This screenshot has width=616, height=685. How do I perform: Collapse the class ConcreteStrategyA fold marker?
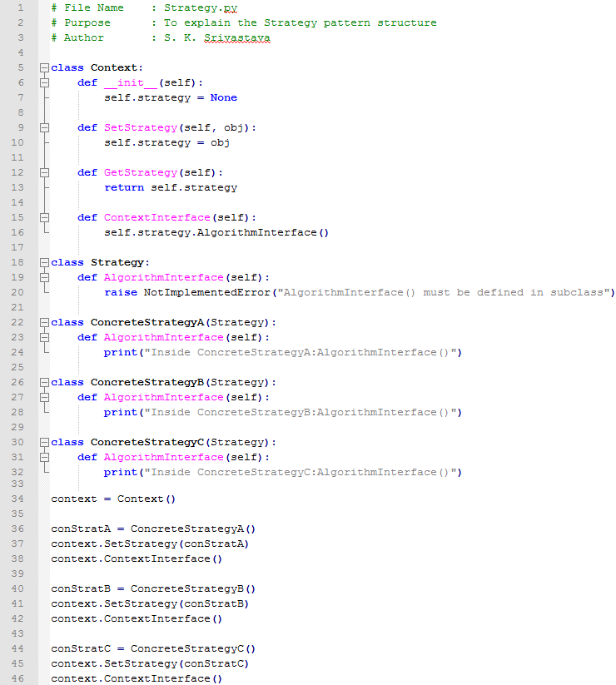point(44,322)
